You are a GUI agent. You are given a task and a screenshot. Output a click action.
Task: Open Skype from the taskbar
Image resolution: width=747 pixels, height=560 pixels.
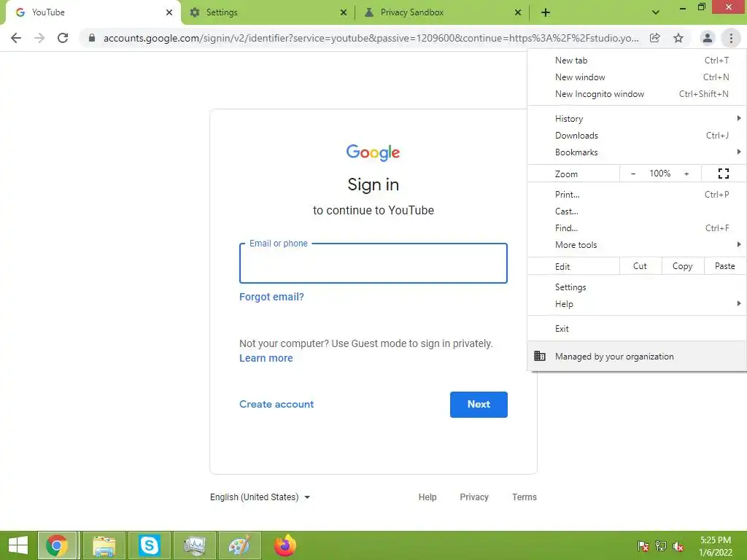coord(149,545)
